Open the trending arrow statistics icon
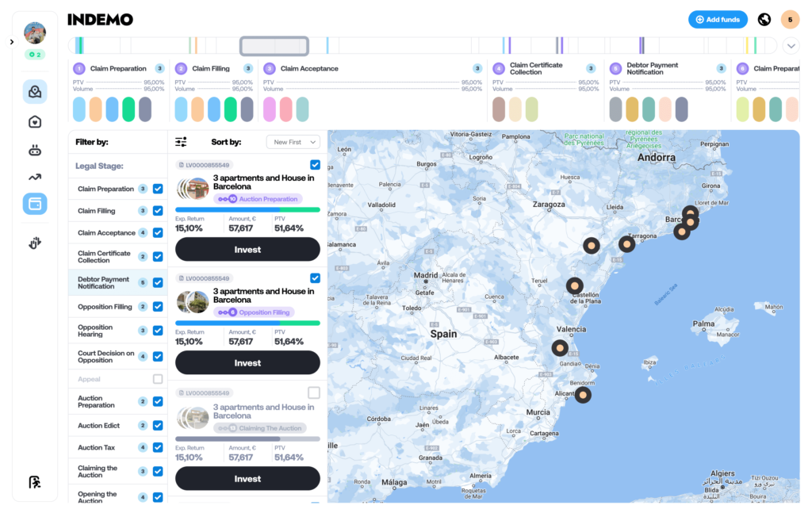This screenshot has width=812, height=513. (x=35, y=178)
